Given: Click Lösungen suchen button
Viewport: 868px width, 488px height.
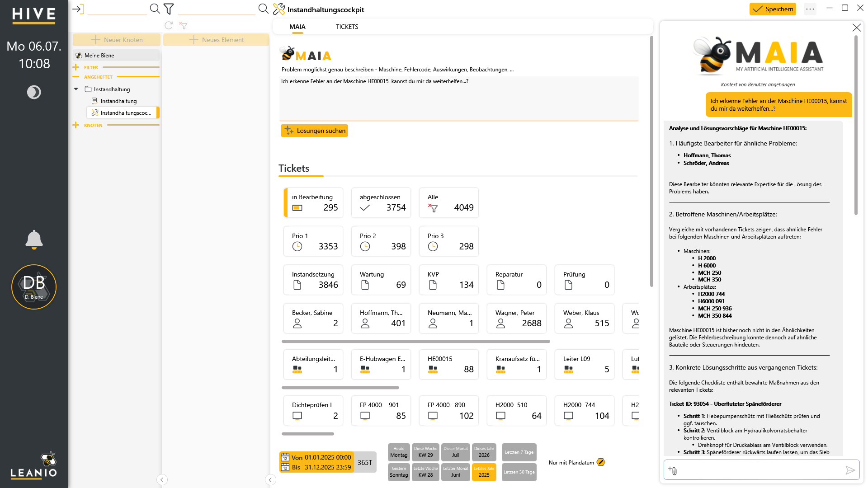Looking at the screenshot, I should (x=314, y=131).
